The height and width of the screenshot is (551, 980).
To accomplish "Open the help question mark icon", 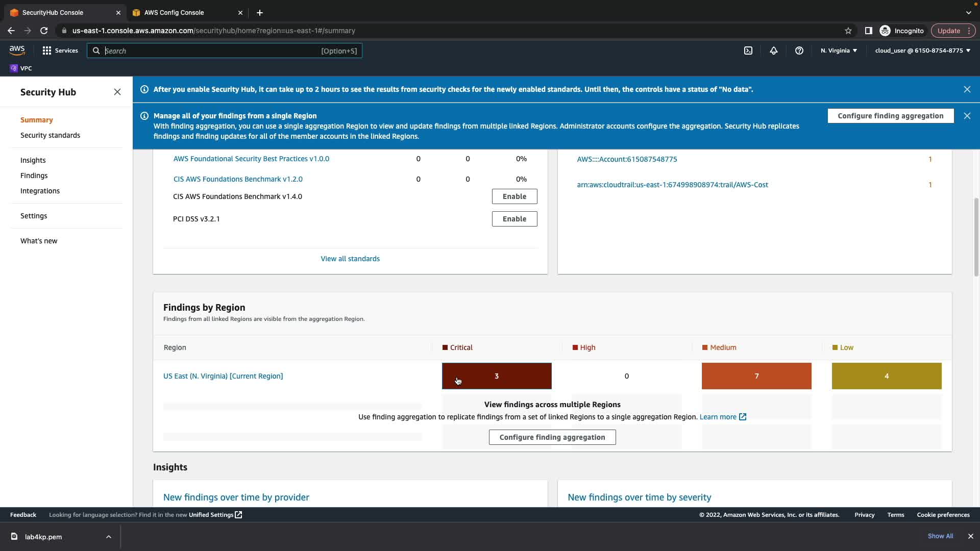I will tap(799, 51).
